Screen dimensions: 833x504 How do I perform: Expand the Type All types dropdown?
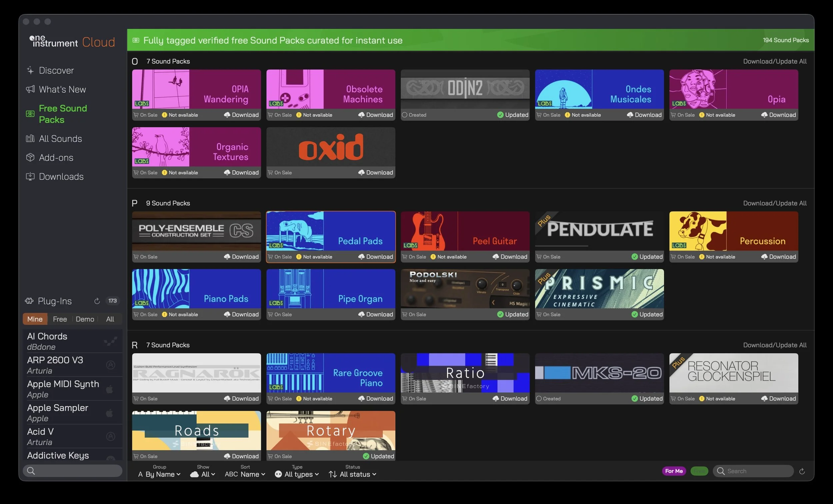click(298, 474)
